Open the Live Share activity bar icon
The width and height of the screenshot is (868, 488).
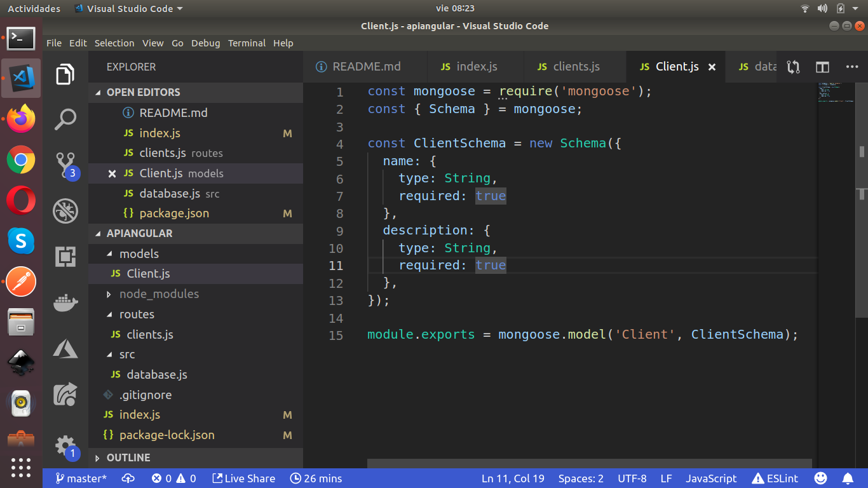(x=65, y=394)
